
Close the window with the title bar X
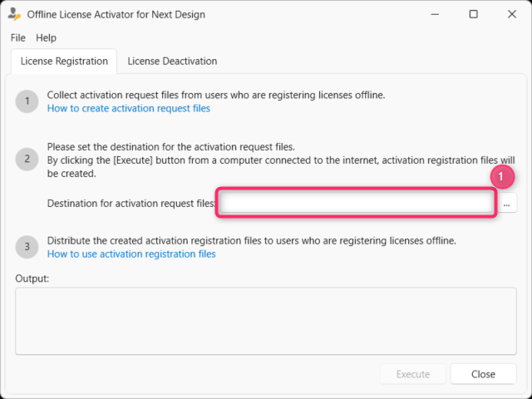click(512, 14)
